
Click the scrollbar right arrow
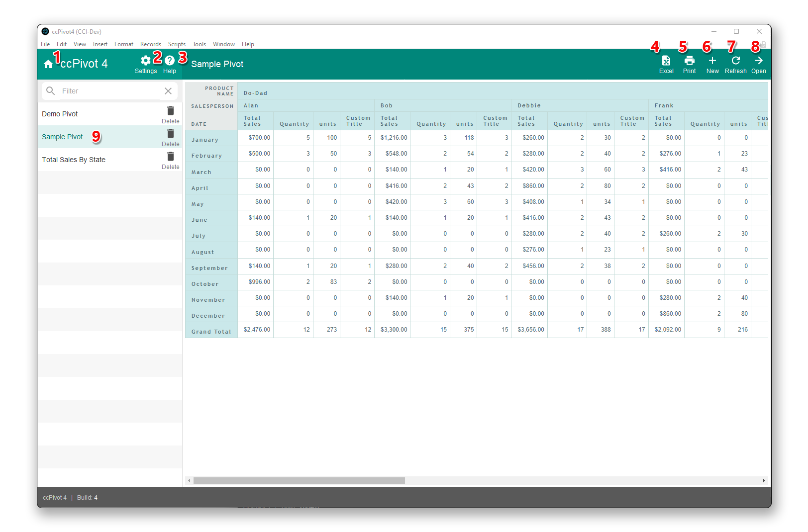pyautogui.click(x=764, y=480)
